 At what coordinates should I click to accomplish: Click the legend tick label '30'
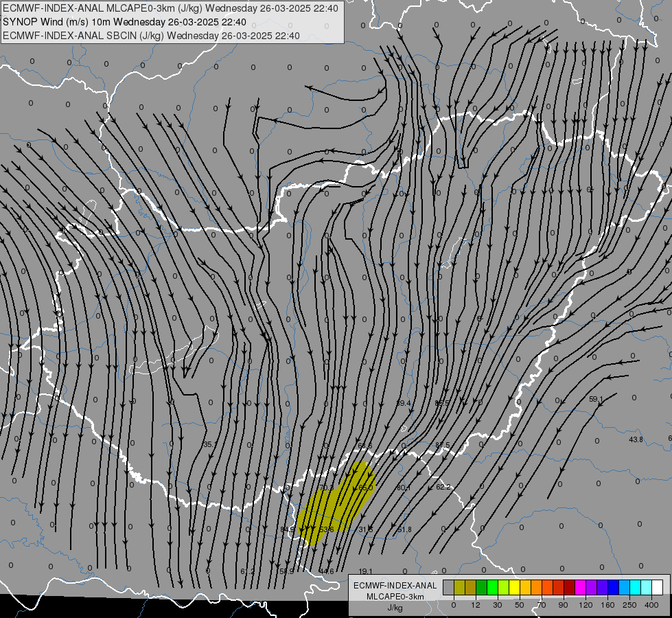(x=498, y=605)
